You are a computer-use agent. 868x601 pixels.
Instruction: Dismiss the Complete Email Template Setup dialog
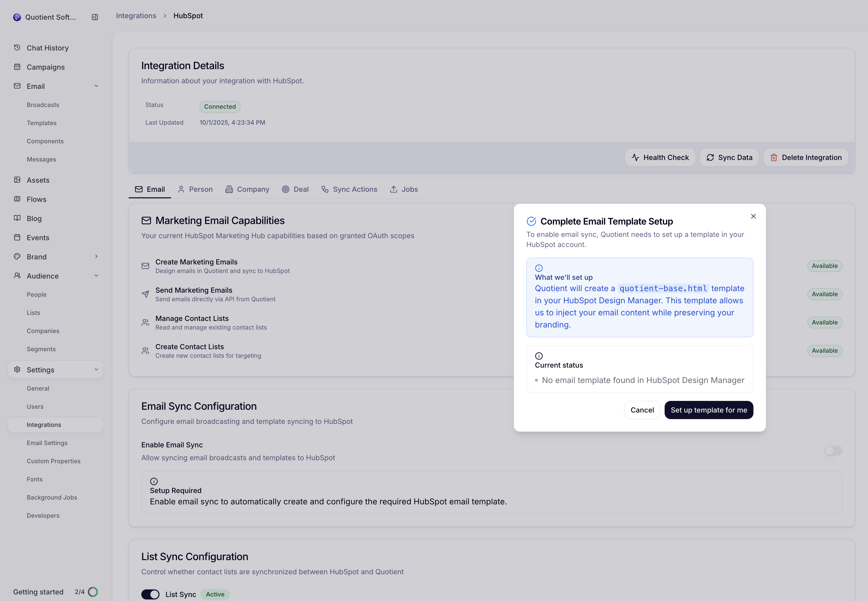tap(753, 216)
